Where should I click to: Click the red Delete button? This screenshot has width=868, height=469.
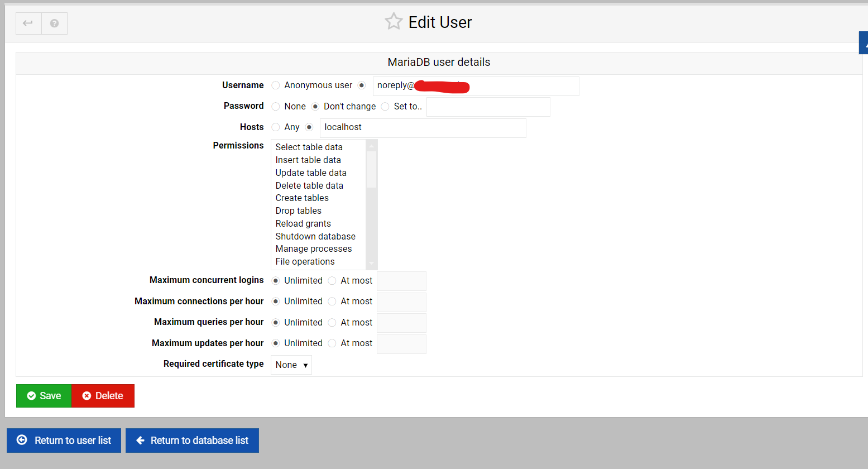coord(103,396)
